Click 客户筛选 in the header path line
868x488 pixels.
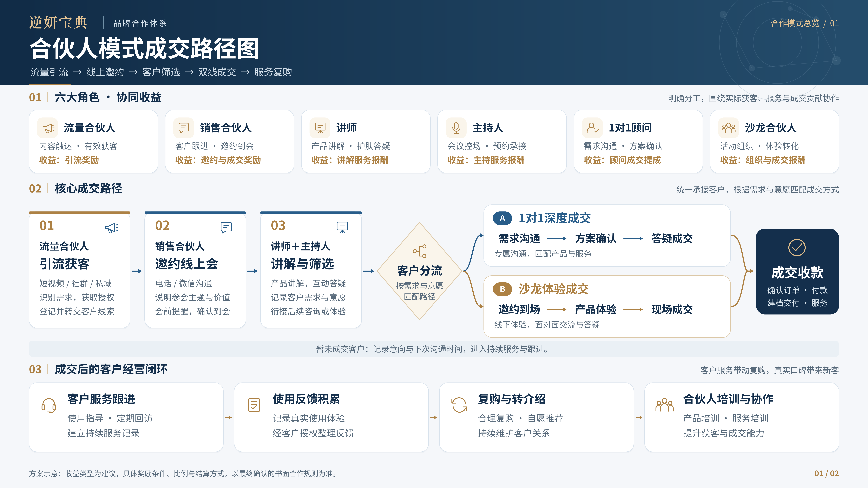click(161, 72)
